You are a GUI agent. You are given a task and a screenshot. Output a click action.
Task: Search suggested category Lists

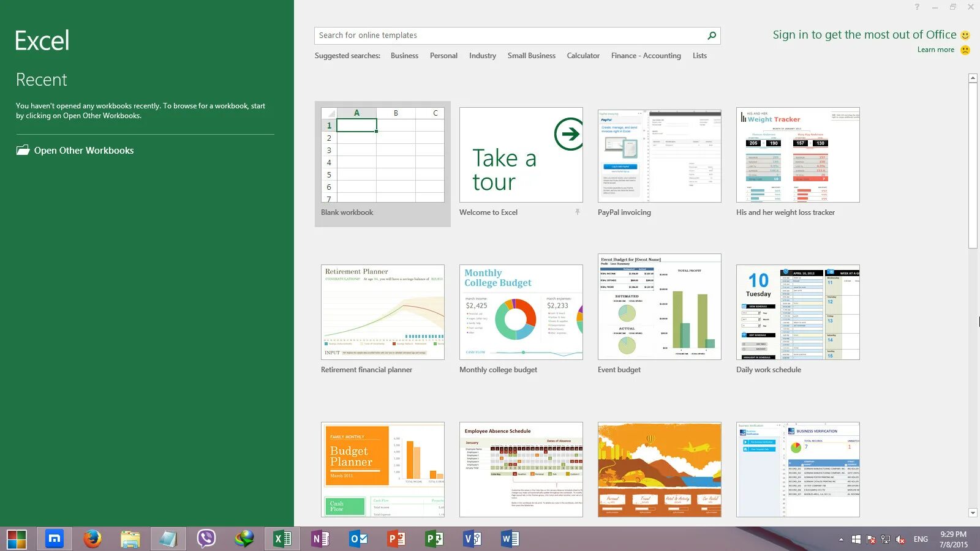coord(699,56)
